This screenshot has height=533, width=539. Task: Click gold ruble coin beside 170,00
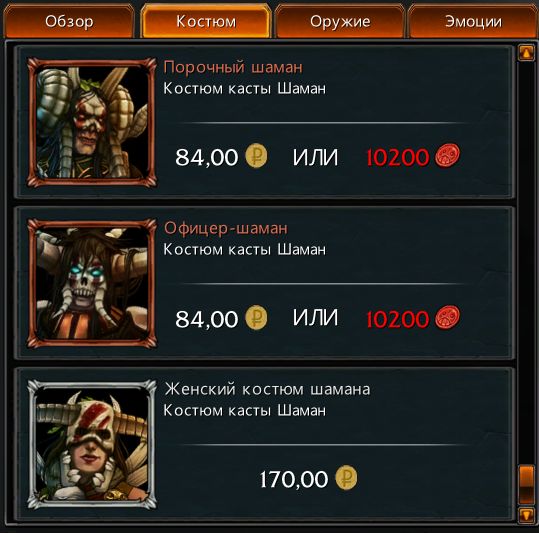click(346, 477)
